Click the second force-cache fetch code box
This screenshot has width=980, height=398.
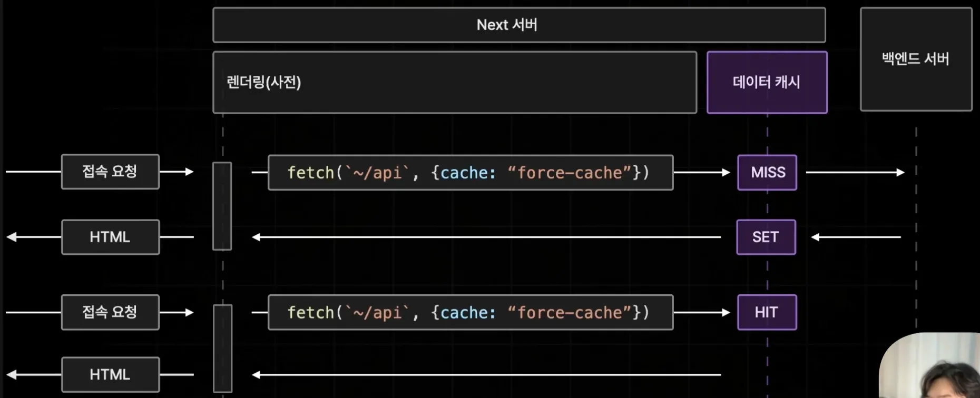pos(471,313)
